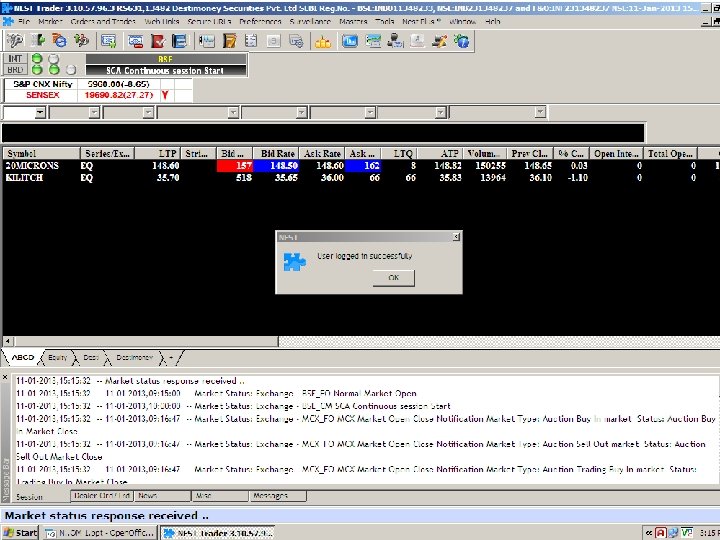
Task: Click the checklist clipboard toolbar icon
Action: [x=251, y=41]
